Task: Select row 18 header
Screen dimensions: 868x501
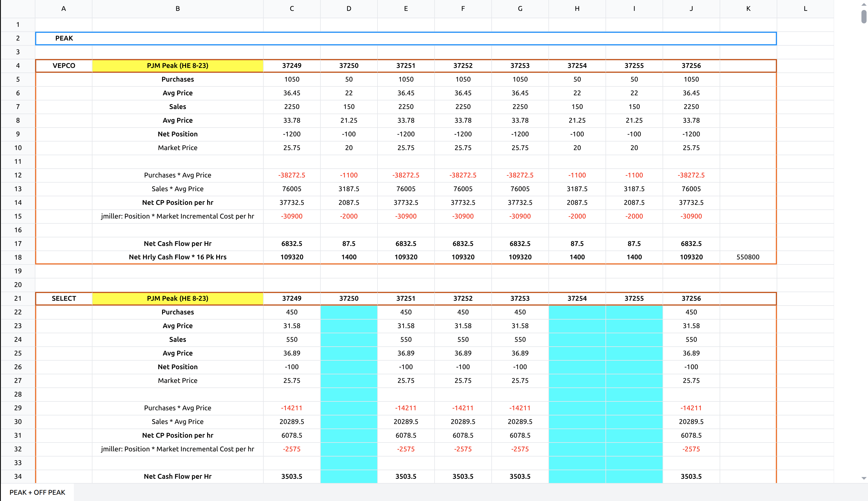Action: point(18,257)
